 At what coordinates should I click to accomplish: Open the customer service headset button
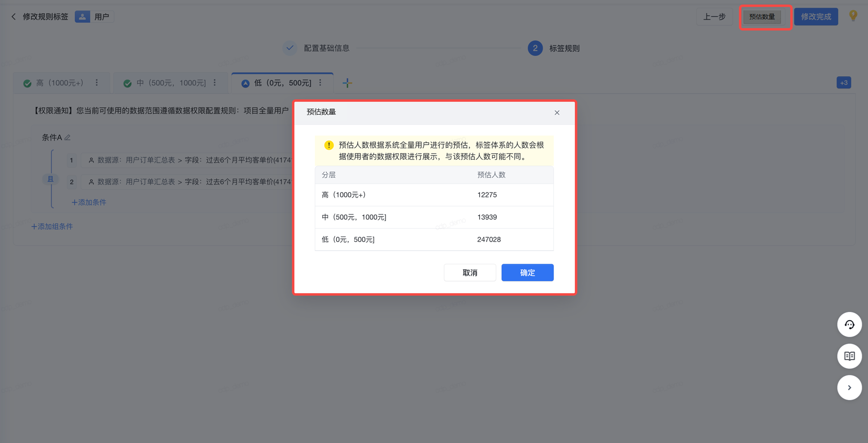tap(849, 324)
